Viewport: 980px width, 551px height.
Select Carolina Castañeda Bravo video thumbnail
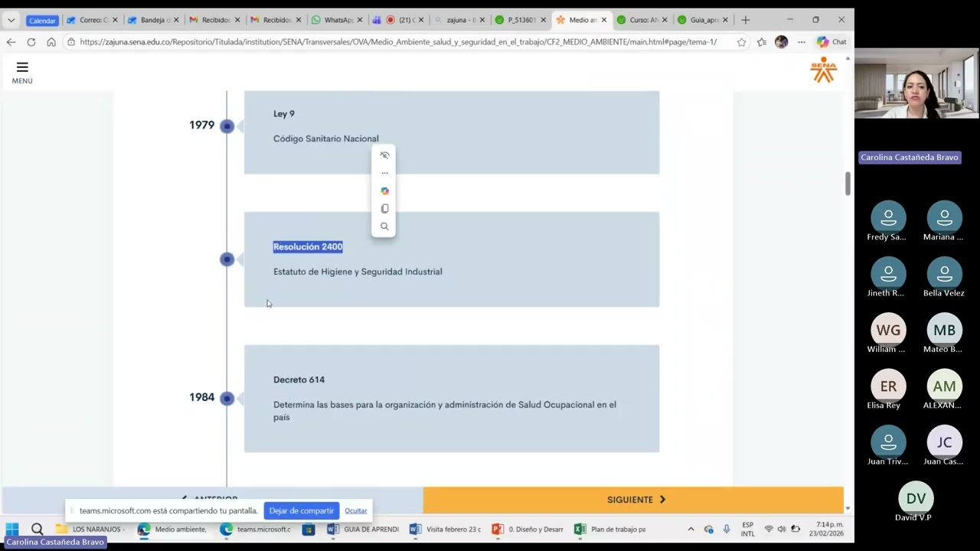tap(916, 83)
